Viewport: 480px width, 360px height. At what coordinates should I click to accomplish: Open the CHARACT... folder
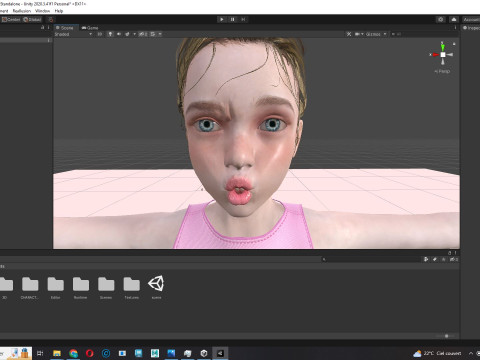click(30, 288)
